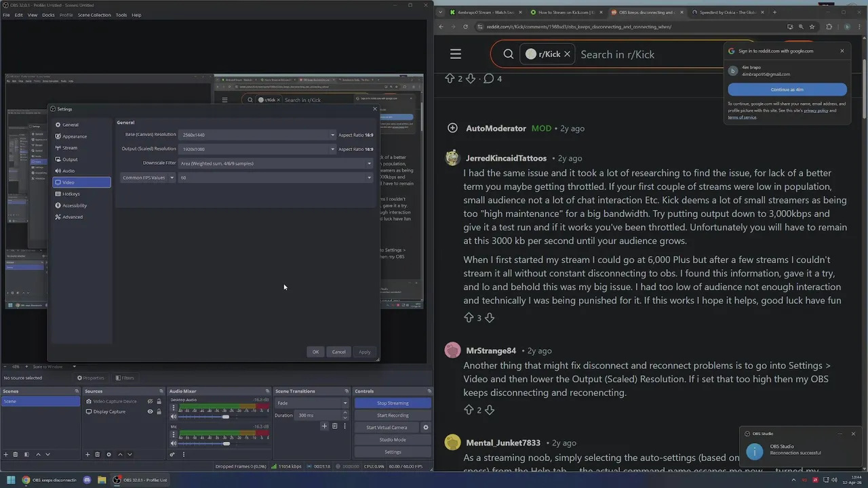The height and width of the screenshot is (488, 868).
Task: Open reddit hamburger menu icon
Action: coord(456,54)
